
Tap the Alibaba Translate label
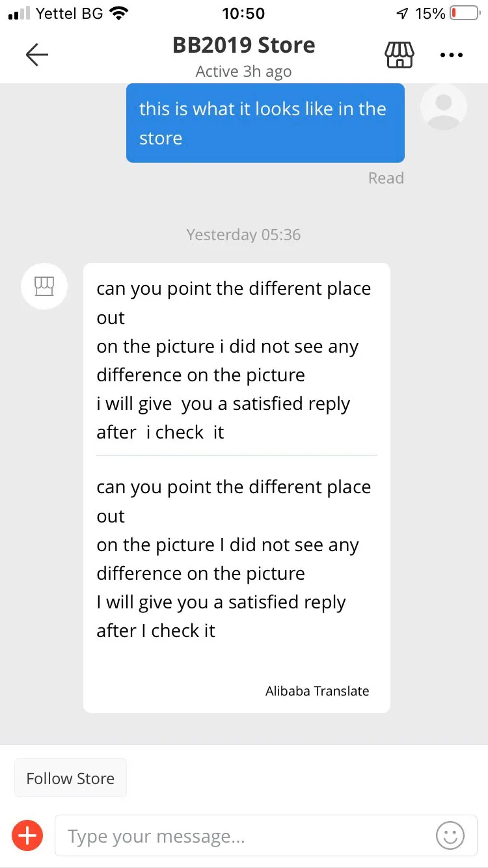tap(317, 691)
